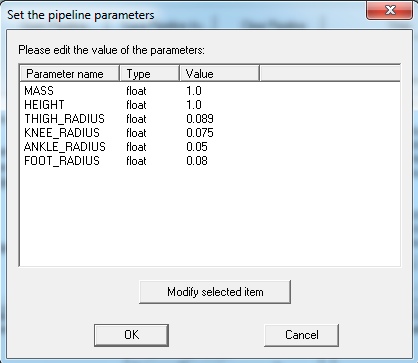Click float type in KNEE_RADIUS row
Viewport: 418px width, 363px height.
pos(136,133)
